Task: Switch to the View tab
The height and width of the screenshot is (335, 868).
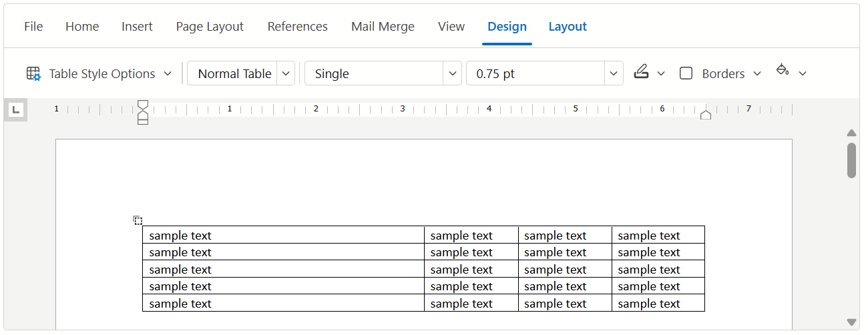Action: (x=451, y=27)
